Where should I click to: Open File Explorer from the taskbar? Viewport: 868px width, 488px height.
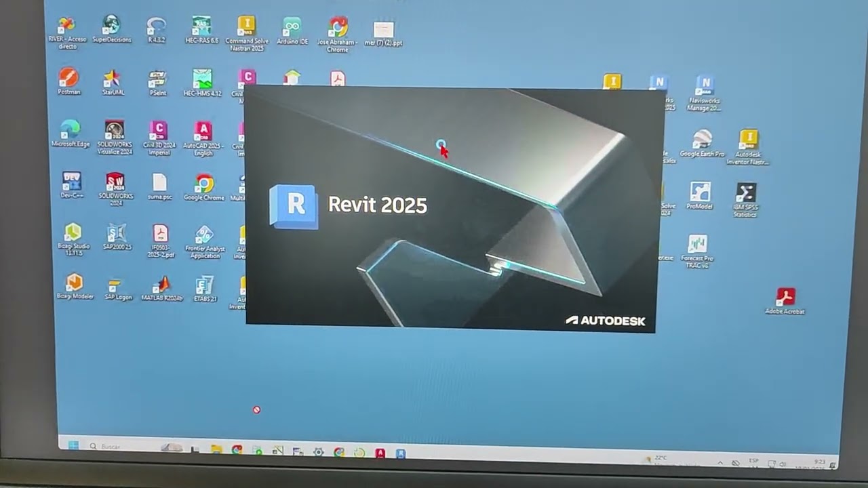click(216, 449)
